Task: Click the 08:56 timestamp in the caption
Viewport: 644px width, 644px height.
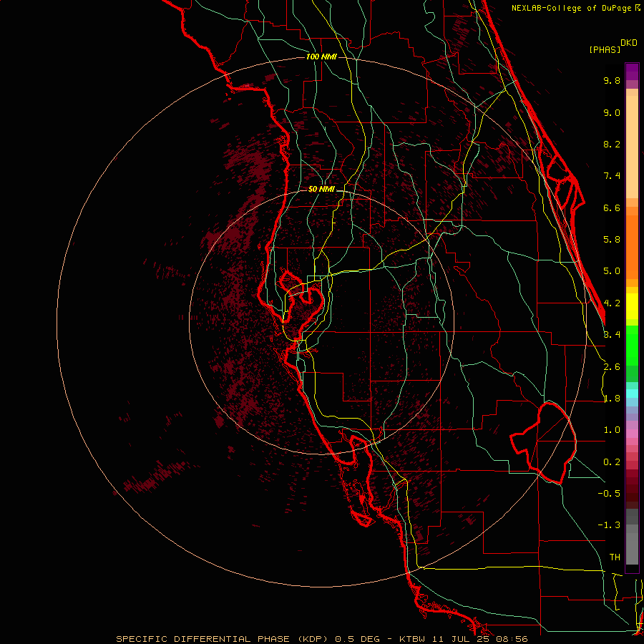Action: point(512,639)
